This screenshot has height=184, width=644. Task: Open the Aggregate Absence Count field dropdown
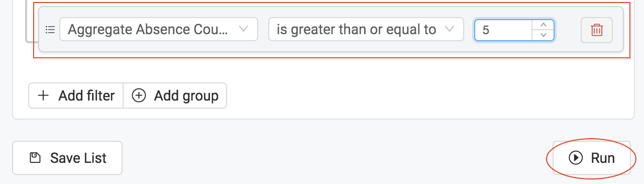[159, 30]
